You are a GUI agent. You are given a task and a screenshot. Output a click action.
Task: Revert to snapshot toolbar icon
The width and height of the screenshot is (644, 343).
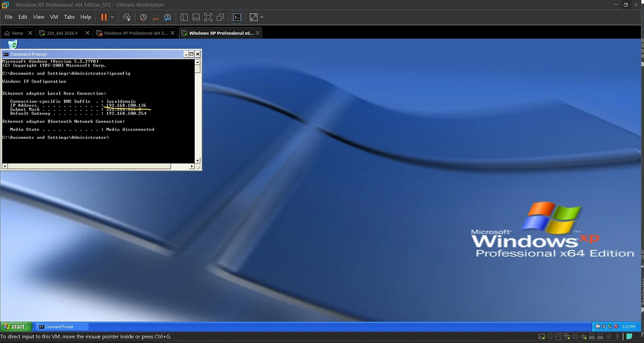pos(155,17)
